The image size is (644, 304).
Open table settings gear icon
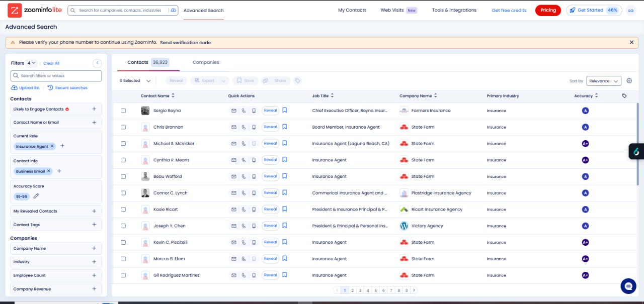coord(629,81)
